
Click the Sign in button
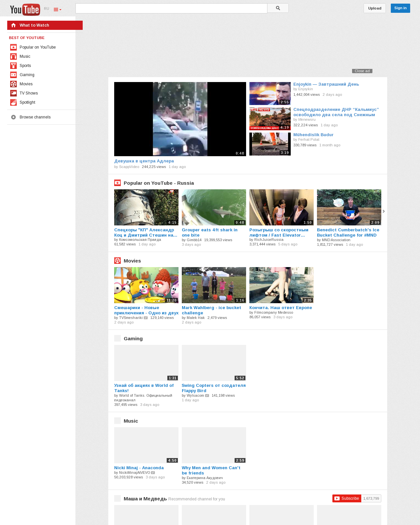coord(400,8)
